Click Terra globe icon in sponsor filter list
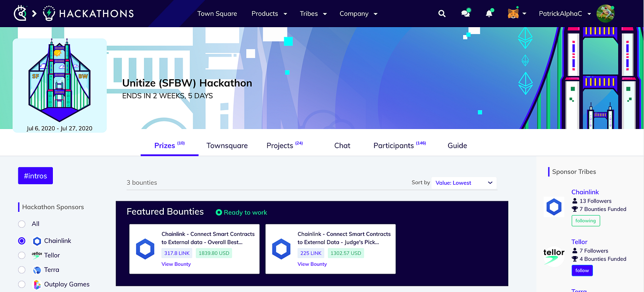644x292 pixels. click(x=37, y=270)
